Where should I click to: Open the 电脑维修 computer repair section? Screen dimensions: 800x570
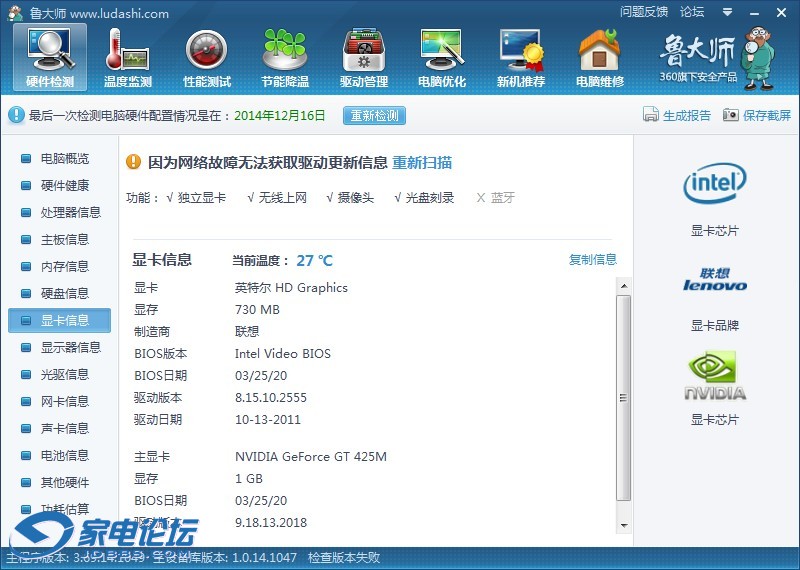pyautogui.click(x=600, y=58)
